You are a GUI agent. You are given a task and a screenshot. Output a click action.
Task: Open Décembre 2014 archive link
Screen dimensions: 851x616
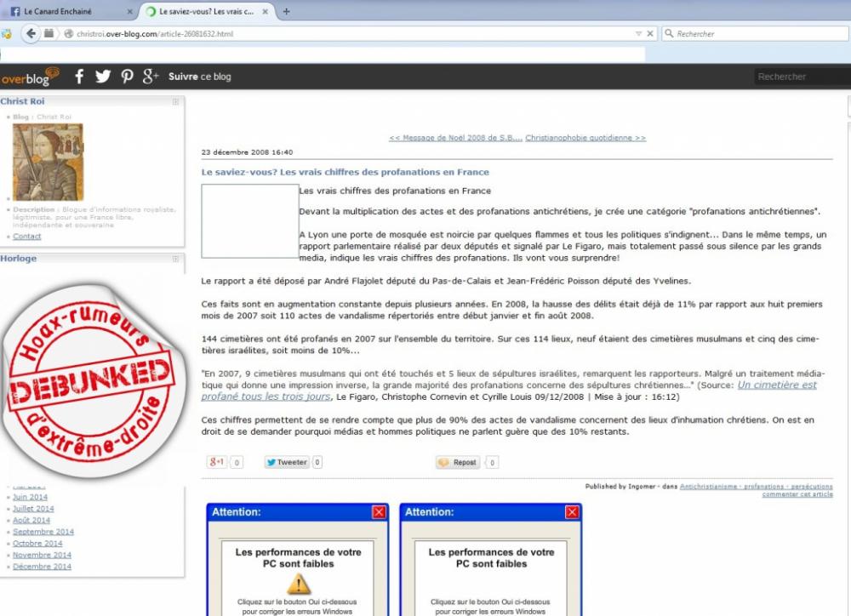click(42, 566)
